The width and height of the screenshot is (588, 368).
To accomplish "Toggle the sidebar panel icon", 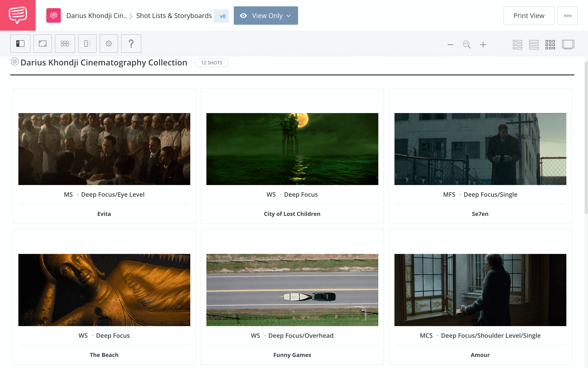I will tap(20, 44).
